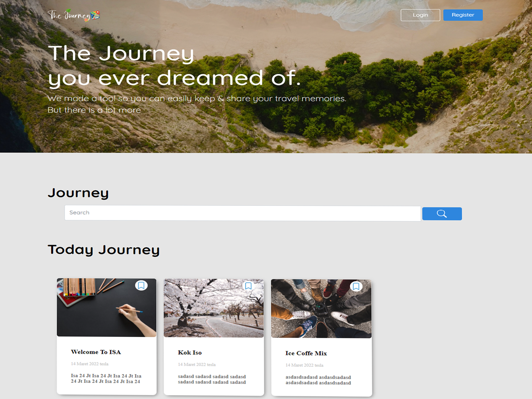Bookmark the Welcome To ISA card

point(141,285)
